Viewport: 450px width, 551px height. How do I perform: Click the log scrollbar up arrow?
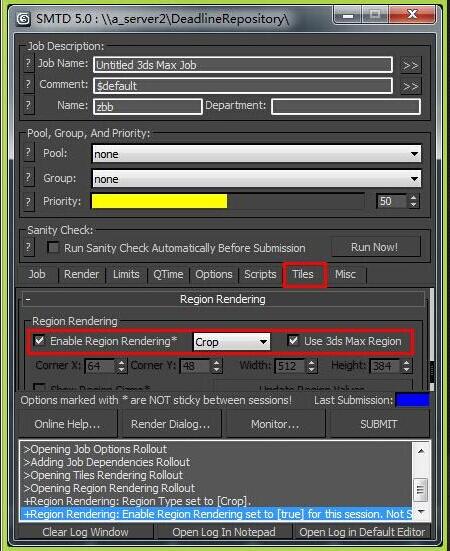(x=421, y=450)
